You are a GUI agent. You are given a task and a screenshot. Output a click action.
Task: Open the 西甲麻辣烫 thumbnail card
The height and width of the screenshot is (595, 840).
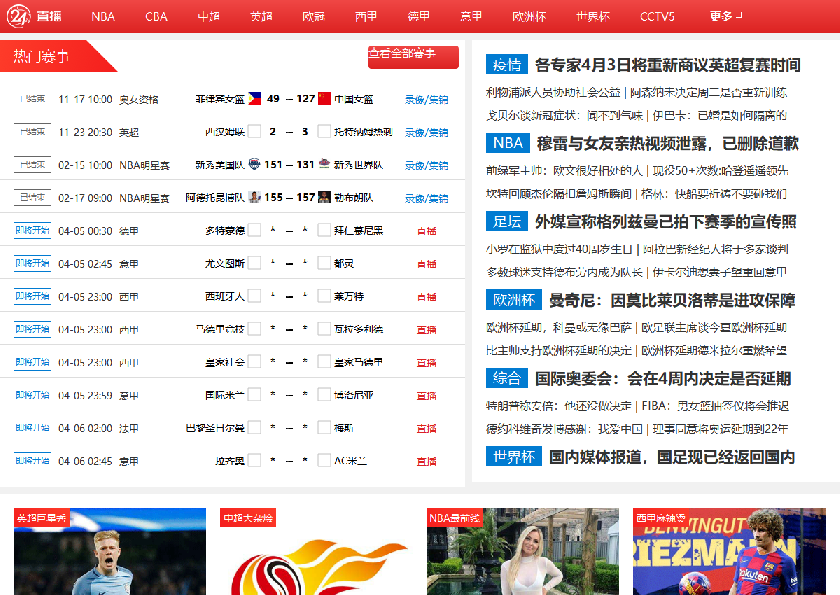tap(729, 552)
